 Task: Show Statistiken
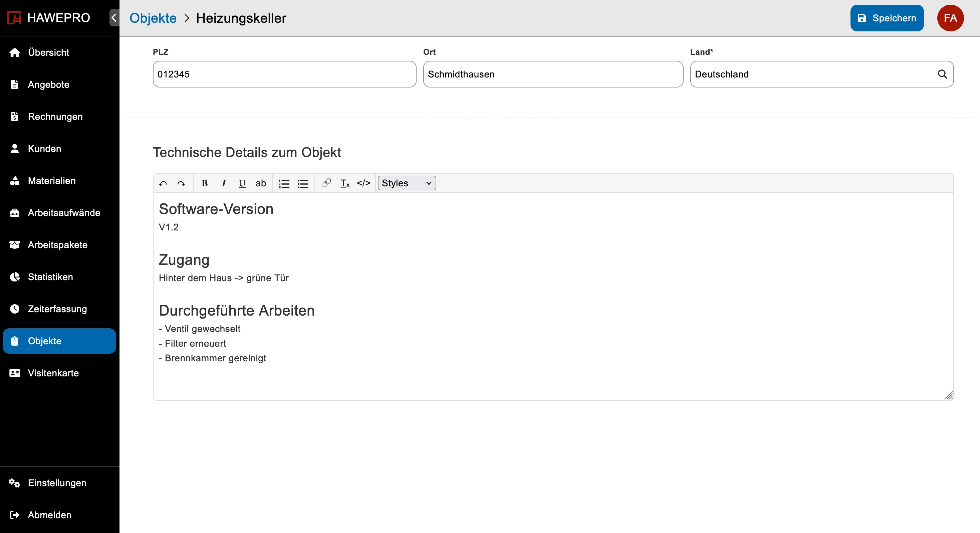[59, 277]
